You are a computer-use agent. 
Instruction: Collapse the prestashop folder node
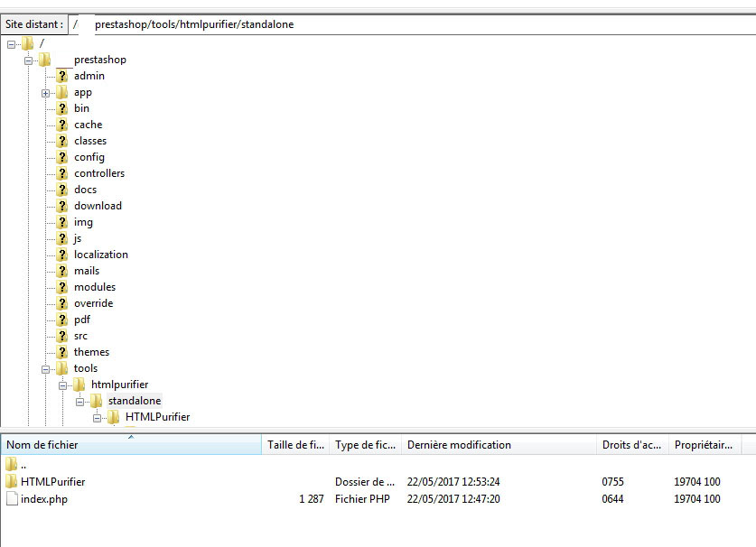pos(28,60)
